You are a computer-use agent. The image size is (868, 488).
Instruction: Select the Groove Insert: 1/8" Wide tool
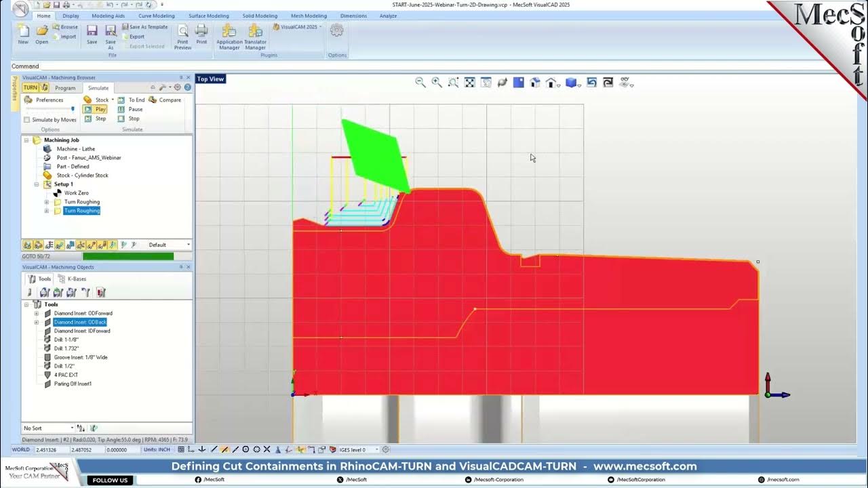click(81, 357)
